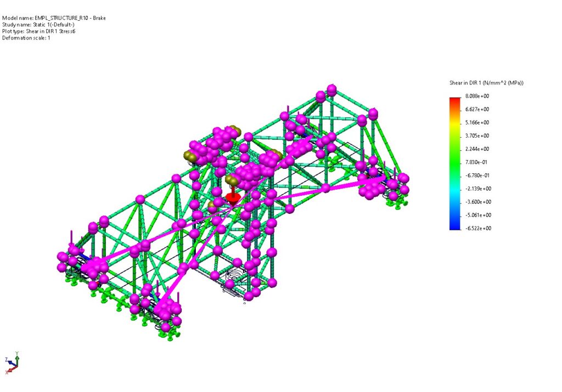Image resolution: width=562 pixels, height=392 pixels.
Task: Click the Deformation scale: 1 text
Action: tap(26, 38)
